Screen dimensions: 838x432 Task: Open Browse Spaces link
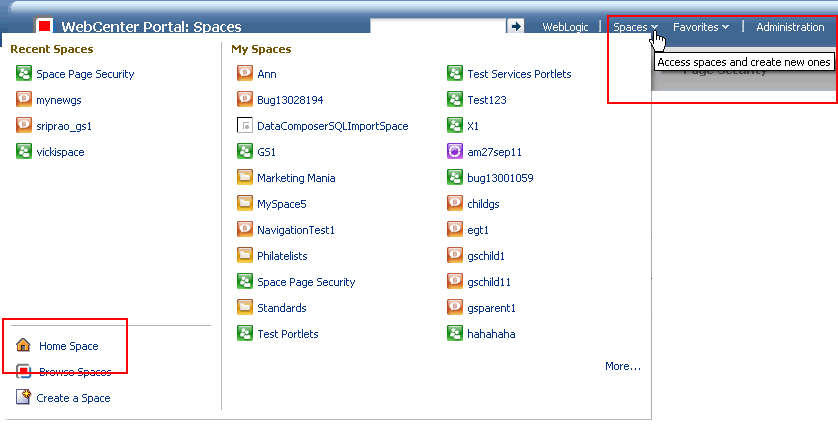pyautogui.click(x=75, y=372)
